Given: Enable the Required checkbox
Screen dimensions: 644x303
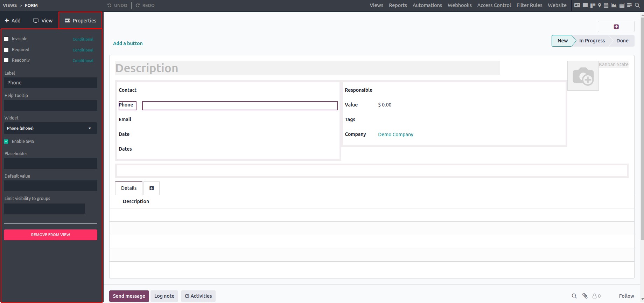Looking at the screenshot, I should point(6,50).
